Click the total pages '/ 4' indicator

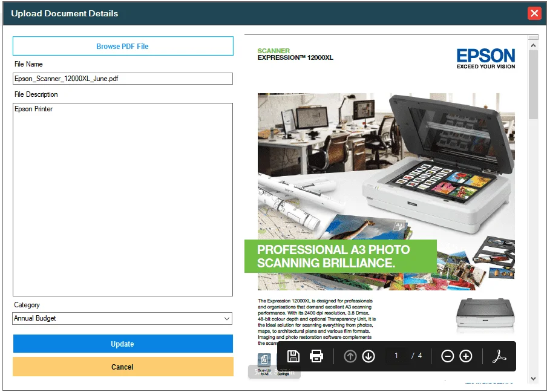(417, 356)
